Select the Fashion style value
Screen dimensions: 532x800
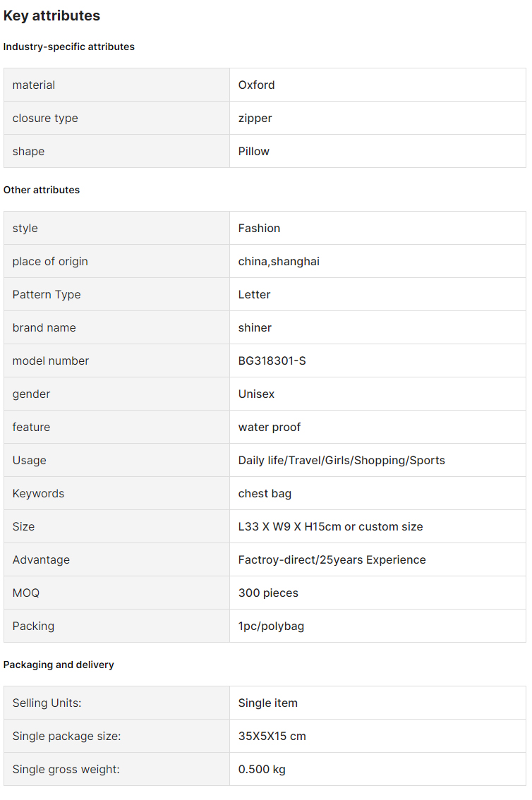259,229
